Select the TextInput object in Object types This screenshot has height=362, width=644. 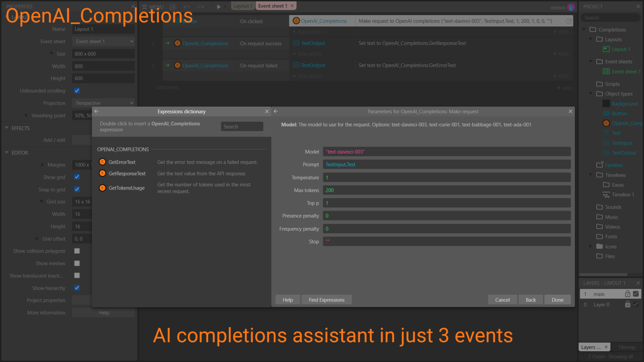pos(621,143)
